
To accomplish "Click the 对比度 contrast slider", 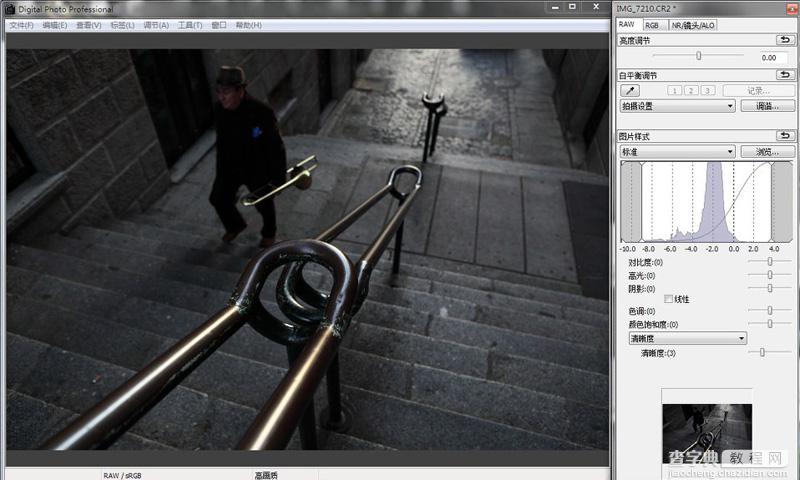I will 770,262.
